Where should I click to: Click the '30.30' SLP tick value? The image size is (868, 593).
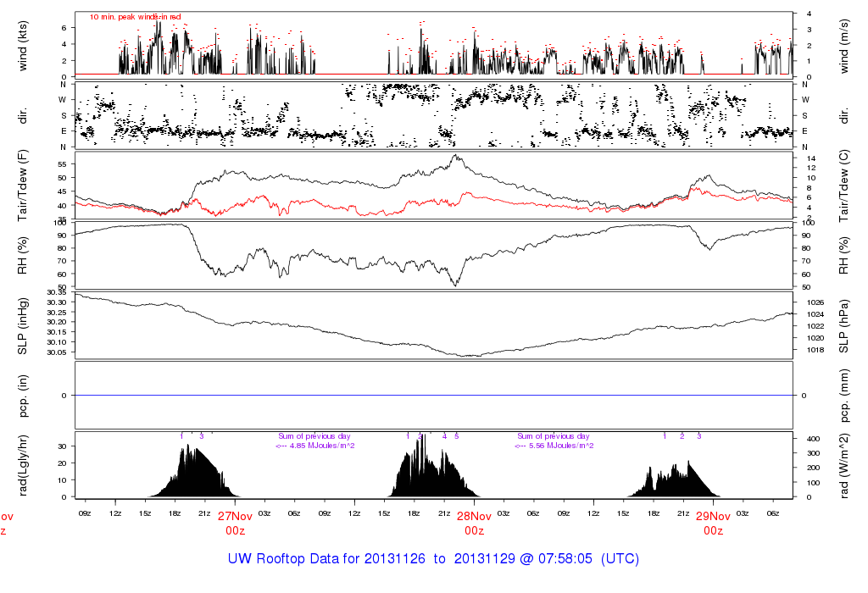click(x=57, y=302)
